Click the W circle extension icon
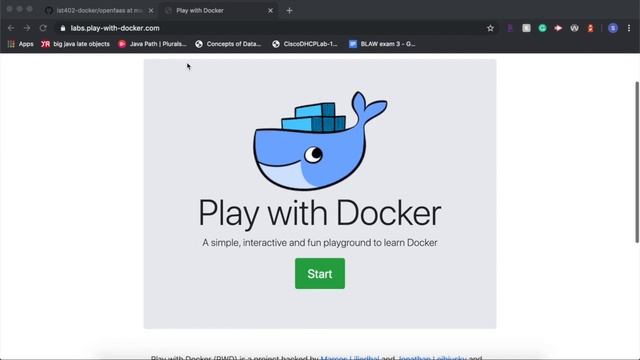Screen dimensions: 640x360 pyautogui.click(x=574, y=28)
